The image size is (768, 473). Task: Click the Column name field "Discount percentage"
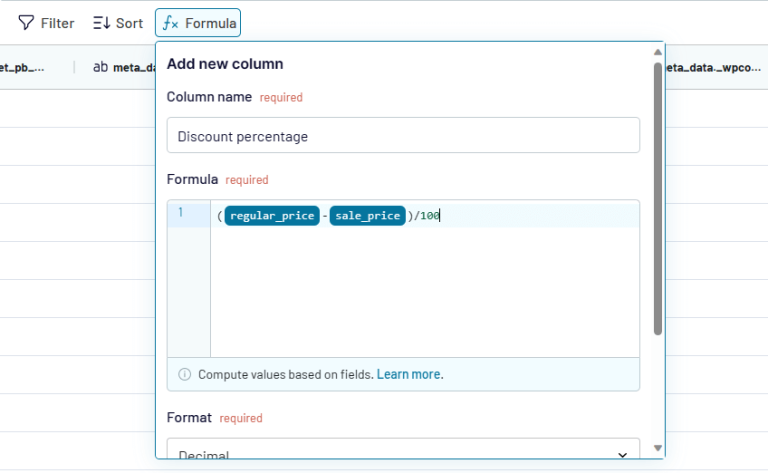tap(403, 136)
